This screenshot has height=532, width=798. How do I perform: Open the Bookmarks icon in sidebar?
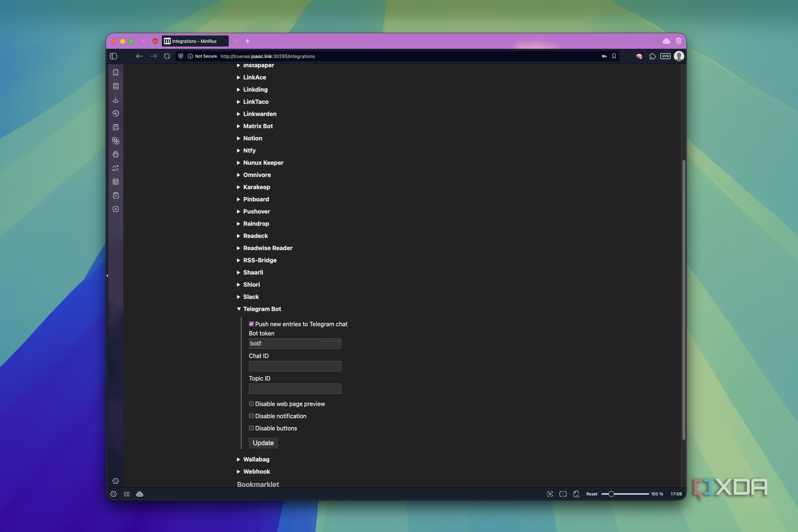pyautogui.click(x=116, y=73)
